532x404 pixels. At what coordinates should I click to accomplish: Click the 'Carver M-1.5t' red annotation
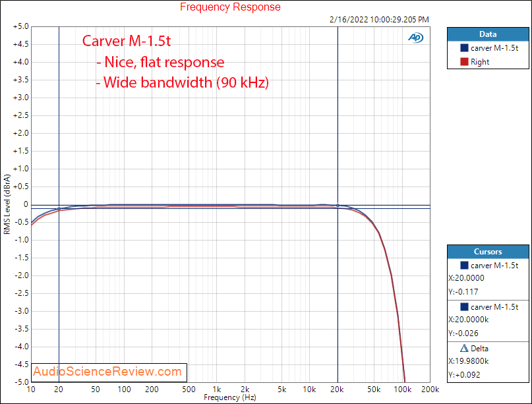coord(126,41)
